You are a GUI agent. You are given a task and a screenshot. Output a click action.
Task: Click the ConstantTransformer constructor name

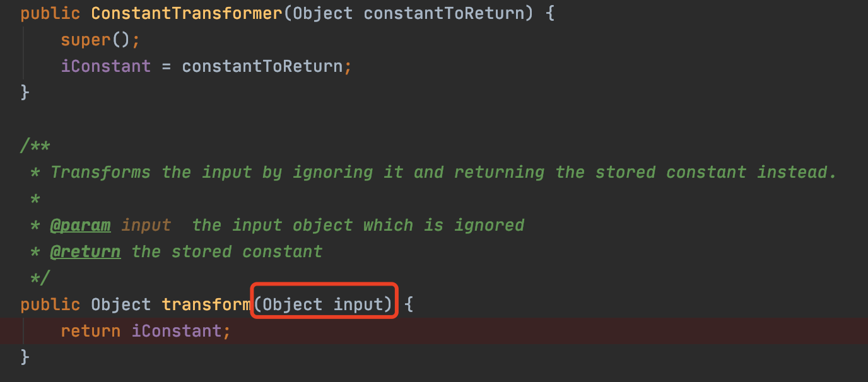187,13
